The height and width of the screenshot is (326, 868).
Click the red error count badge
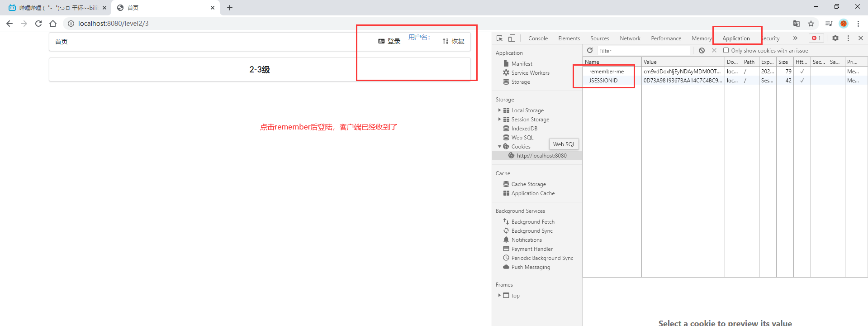coord(816,38)
